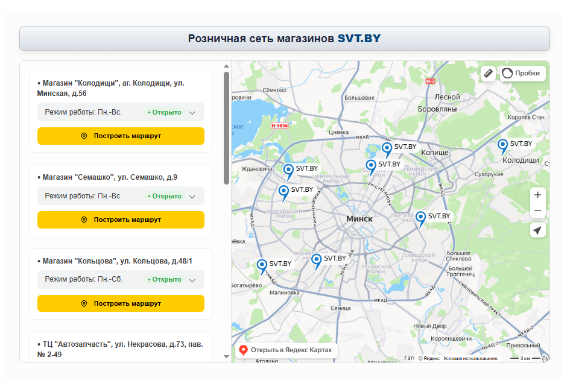Click the М-3 road sign on map
Image resolution: width=573 pixels, height=392 pixels.
click(x=430, y=81)
